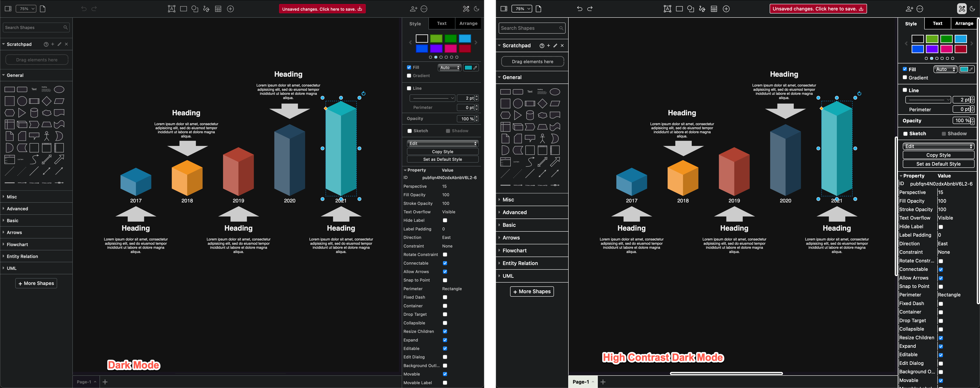
Task: Toggle the format panel visibility icon
Action: tap(8, 8)
